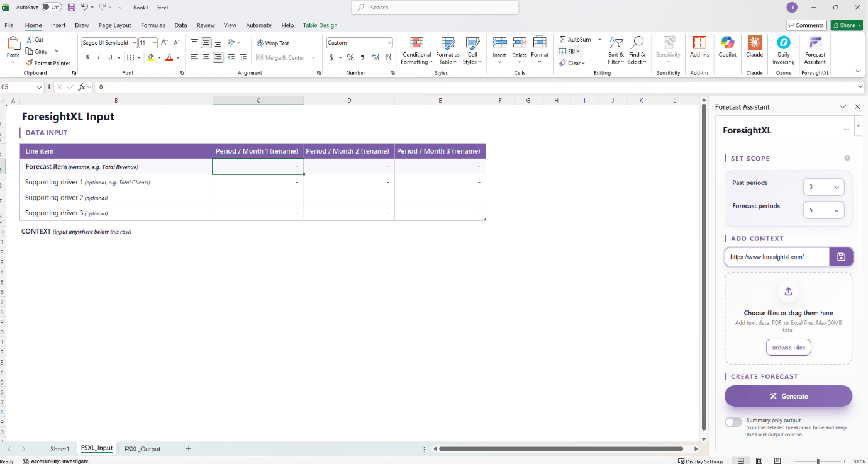Open the Insert ribbon tab
868x464 pixels.
point(58,25)
